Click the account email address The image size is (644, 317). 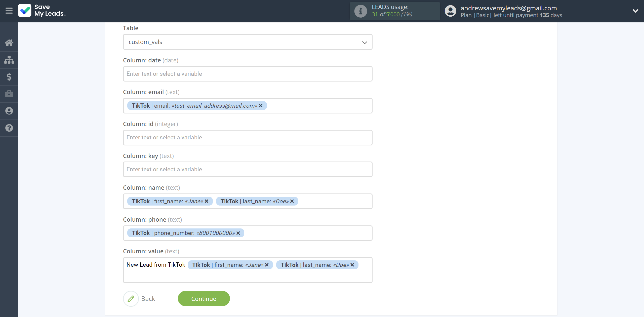click(509, 8)
